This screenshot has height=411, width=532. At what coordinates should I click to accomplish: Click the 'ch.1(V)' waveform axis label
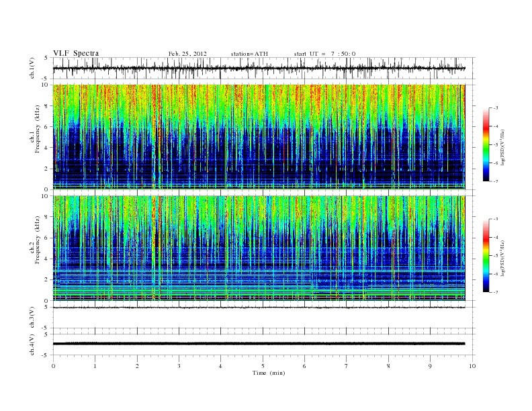tap(32, 68)
